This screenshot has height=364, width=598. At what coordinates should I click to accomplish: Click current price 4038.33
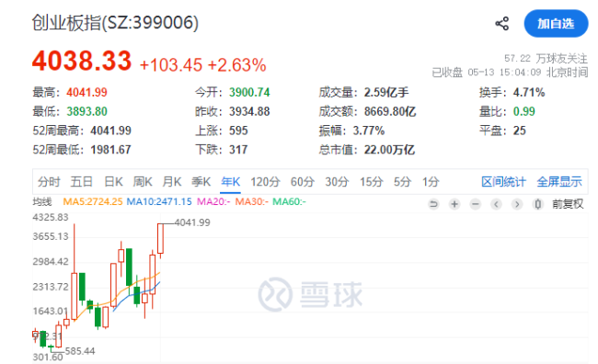click(82, 61)
